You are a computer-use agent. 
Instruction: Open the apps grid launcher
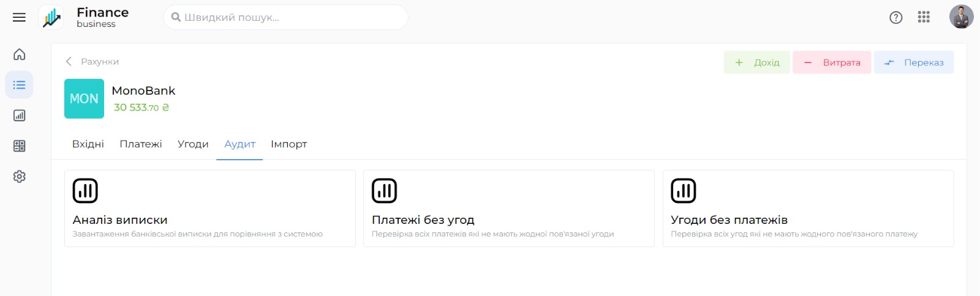click(x=924, y=17)
